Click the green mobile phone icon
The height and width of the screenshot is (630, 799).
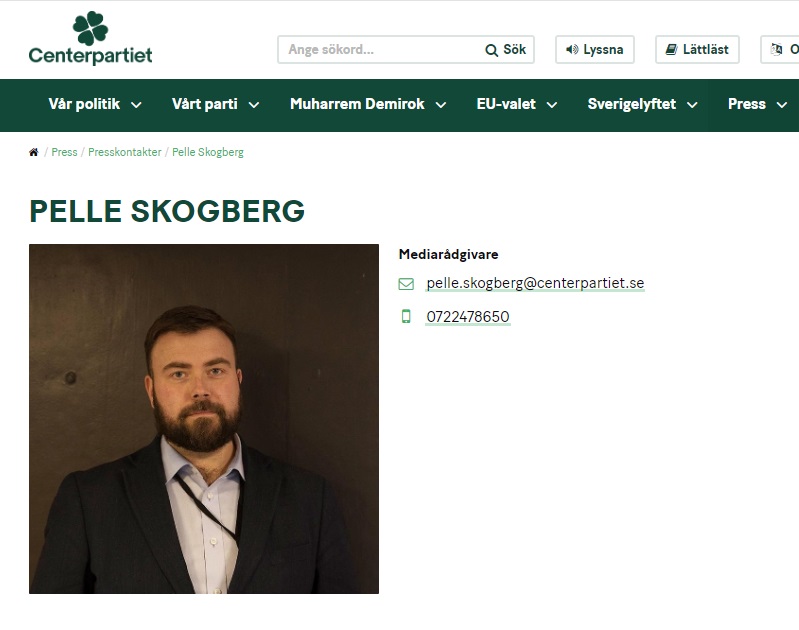click(406, 317)
